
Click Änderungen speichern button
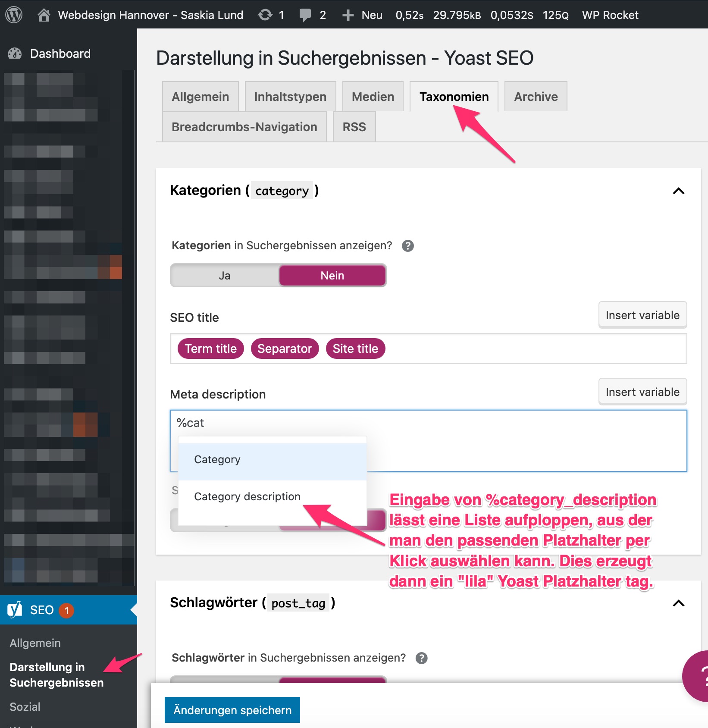[232, 710]
